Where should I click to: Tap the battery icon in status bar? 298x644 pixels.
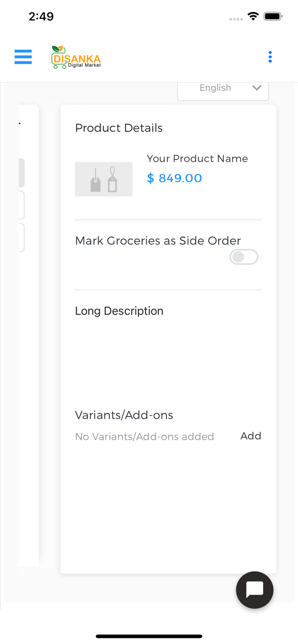[273, 16]
